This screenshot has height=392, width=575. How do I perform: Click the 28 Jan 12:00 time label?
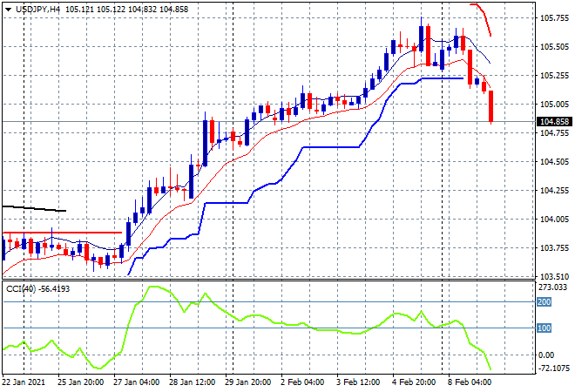click(x=192, y=382)
